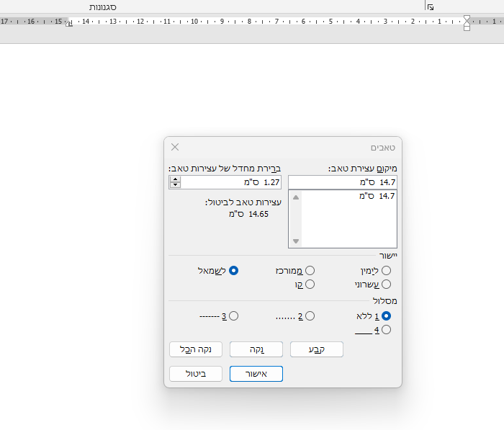The image size is (504, 430).
Task: Select לימין (right) alignment radio button
Action: coord(387,270)
